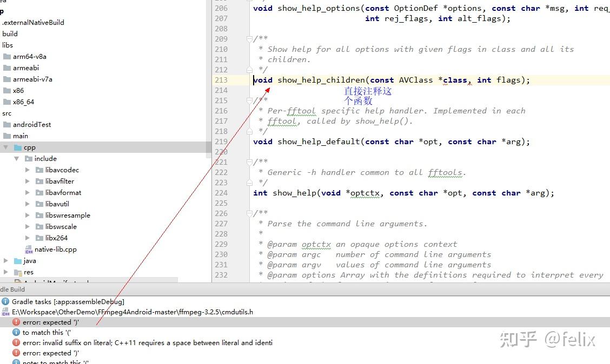Expand the java folder arrow
This screenshot has width=610, height=364.
coord(6,261)
